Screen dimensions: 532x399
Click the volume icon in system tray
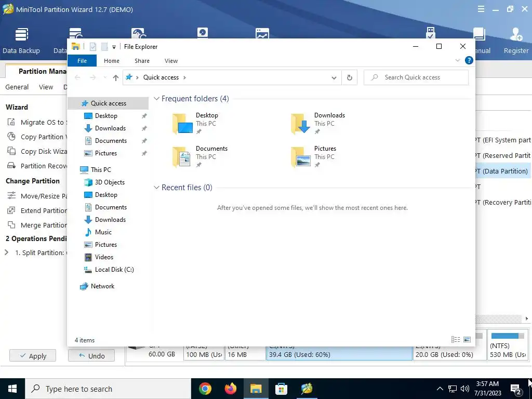coord(465,389)
